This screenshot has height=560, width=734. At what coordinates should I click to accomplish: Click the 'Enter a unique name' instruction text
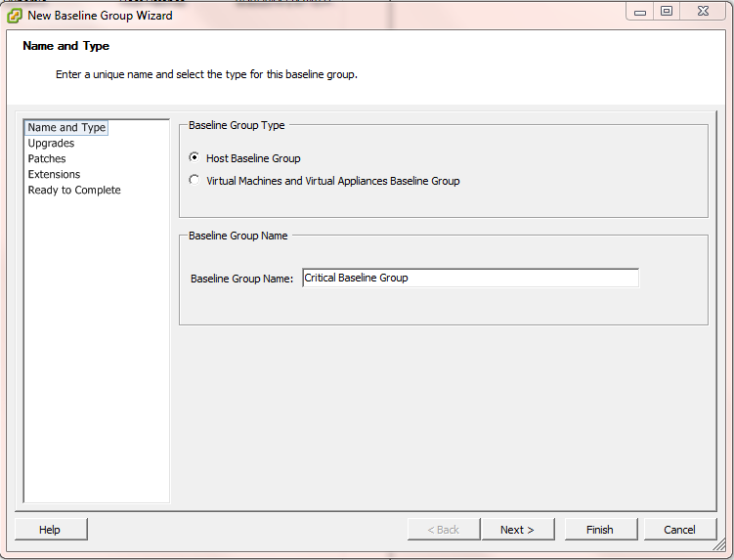206,74
